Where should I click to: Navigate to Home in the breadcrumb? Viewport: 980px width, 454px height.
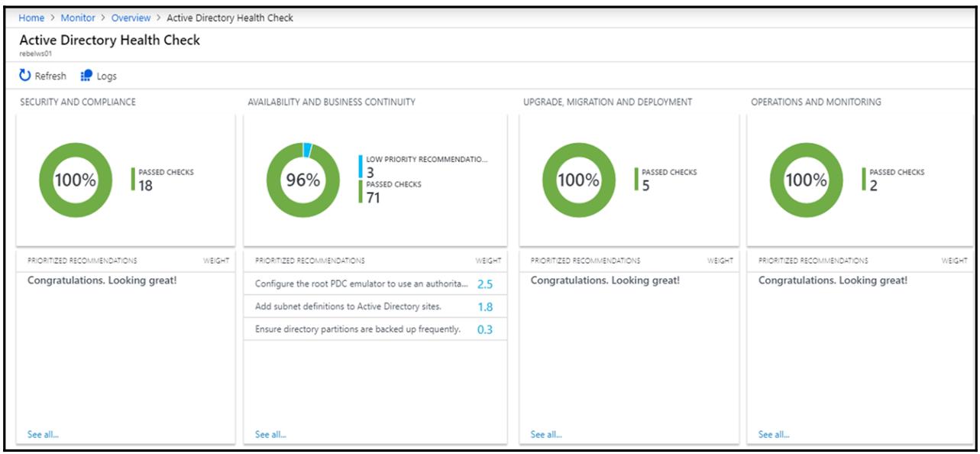pos(31,18)
